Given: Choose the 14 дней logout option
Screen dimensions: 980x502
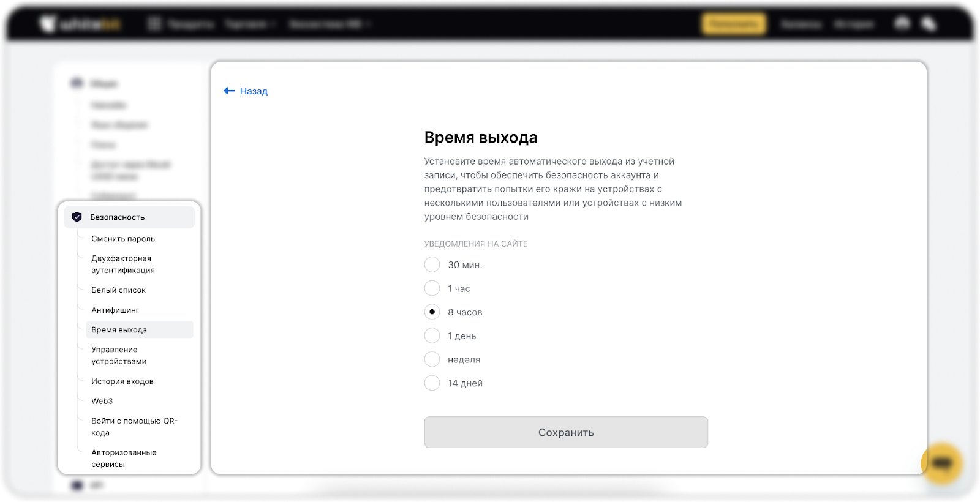Looking at the screenshot, I should (x=432, y=383).
